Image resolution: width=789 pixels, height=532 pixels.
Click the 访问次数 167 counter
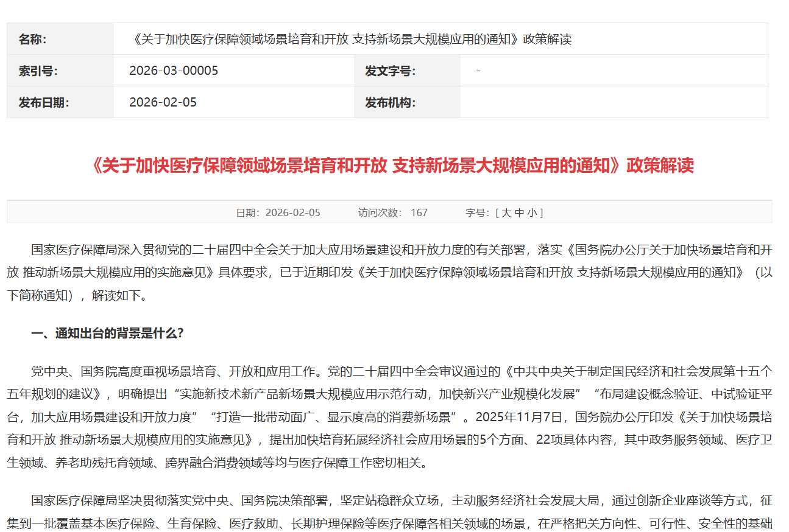(393, 212)
